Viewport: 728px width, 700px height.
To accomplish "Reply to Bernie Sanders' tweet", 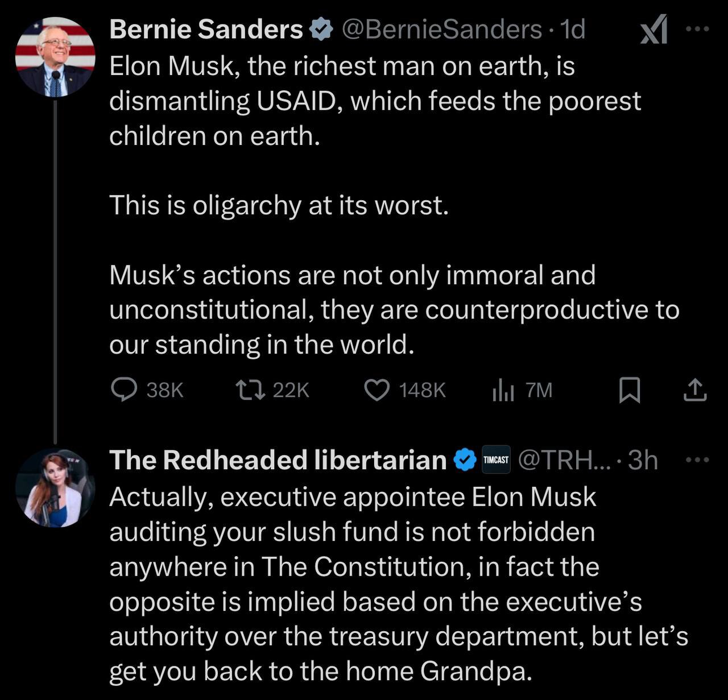I will point(126,390).
